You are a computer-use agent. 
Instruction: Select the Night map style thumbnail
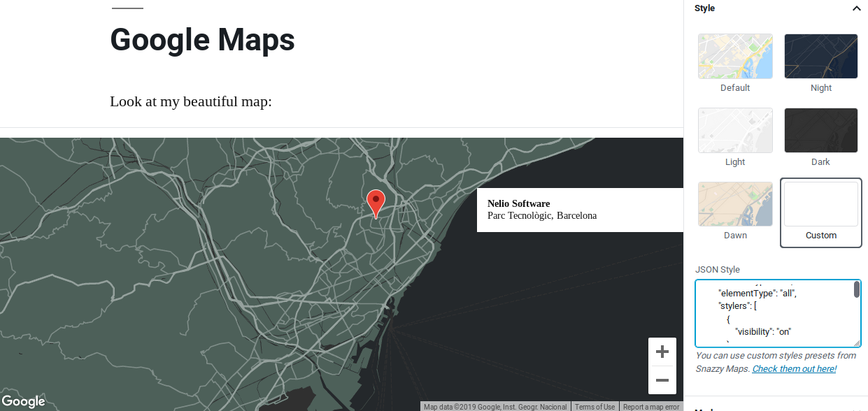pyautogui.click(x=821, y=56)
